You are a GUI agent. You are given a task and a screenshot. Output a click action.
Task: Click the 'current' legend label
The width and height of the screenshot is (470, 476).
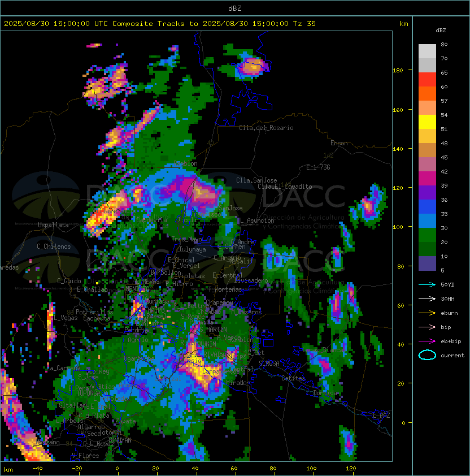[x=452, y=356]
